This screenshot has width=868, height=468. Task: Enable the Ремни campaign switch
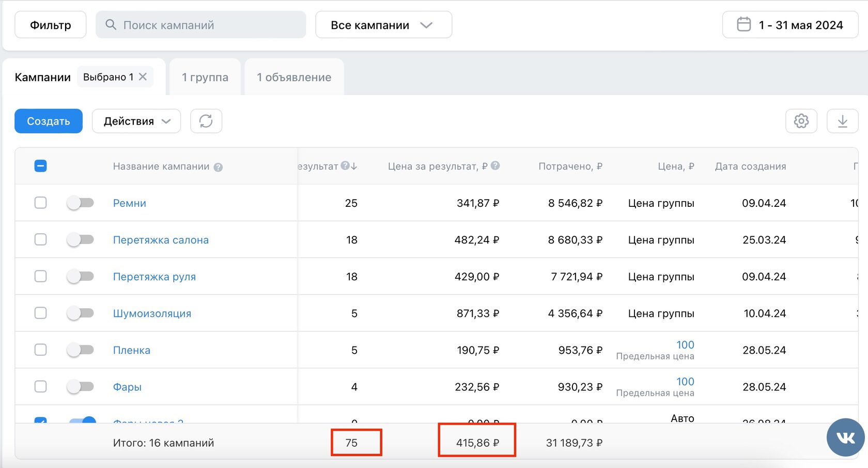[x=80, y=203]
